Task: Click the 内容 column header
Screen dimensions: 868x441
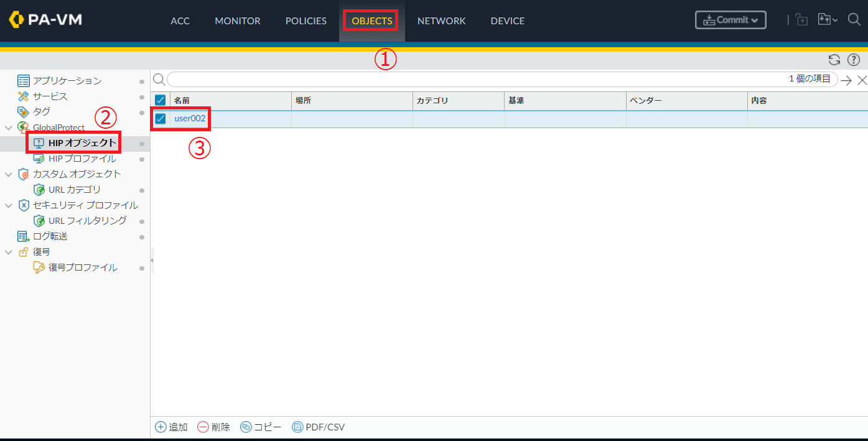Action: coord(807,100)
